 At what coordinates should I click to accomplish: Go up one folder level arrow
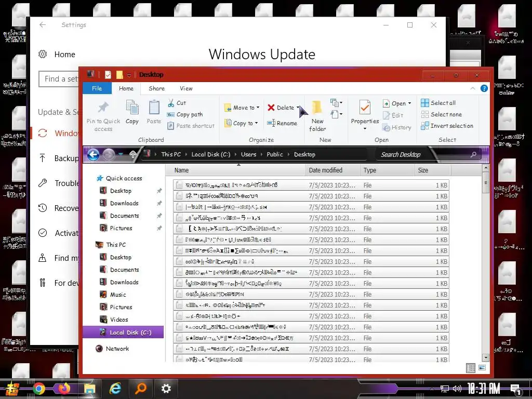(x=132, y=155)
